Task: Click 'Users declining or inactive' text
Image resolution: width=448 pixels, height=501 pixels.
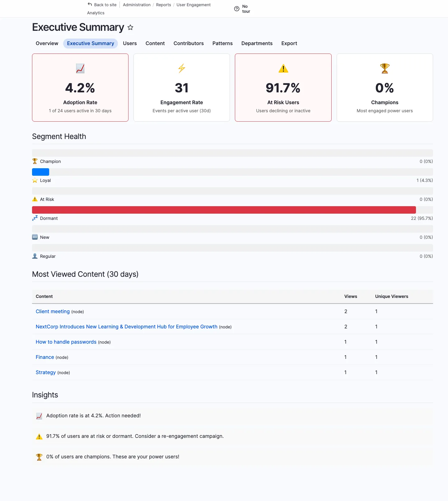Action: pos(283,111)
